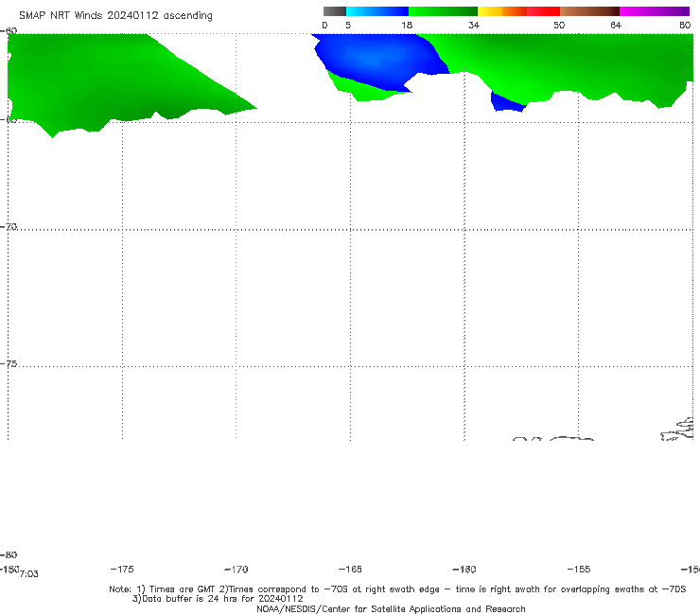
Task: Click the color scale label '34'
Action: [x=474, y=26]
